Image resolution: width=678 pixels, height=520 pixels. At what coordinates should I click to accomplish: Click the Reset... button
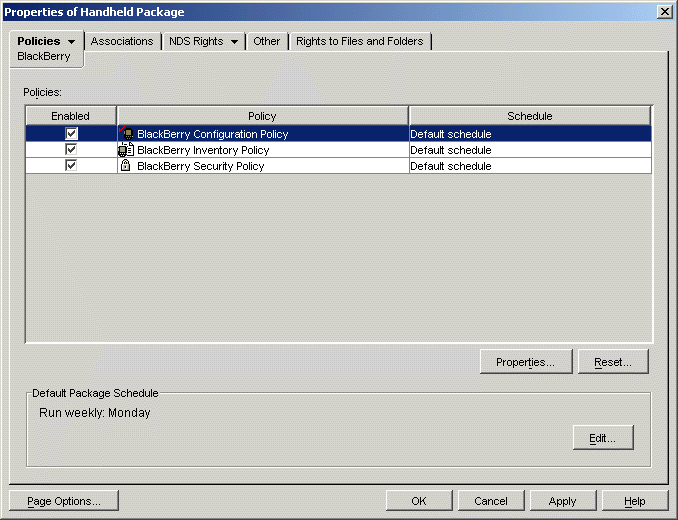[x=613, y=362]
